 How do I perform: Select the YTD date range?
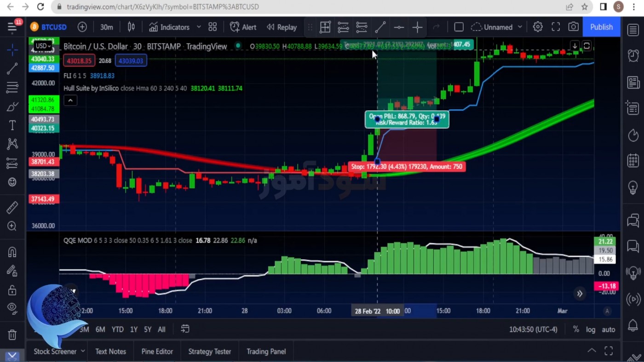click(117, 329)
